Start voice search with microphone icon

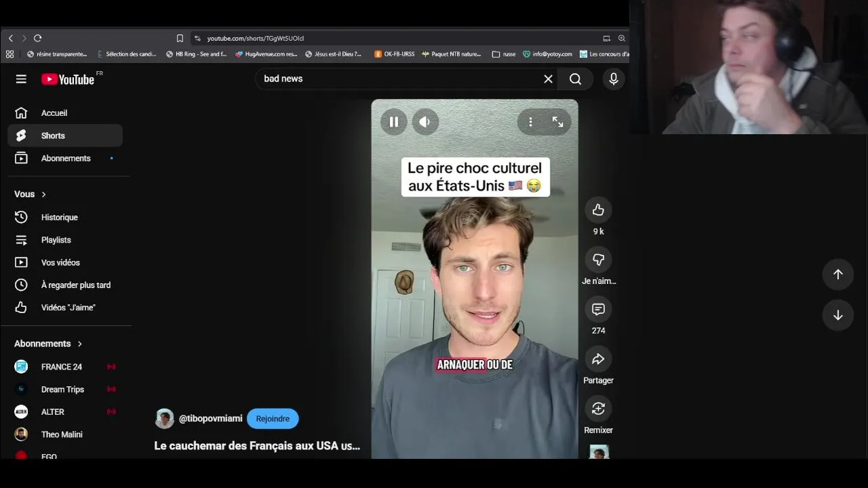tap(614, 79)
